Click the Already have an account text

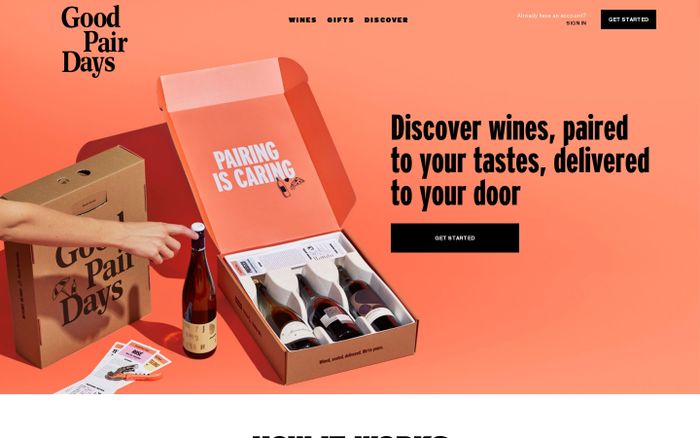[551, 16]
